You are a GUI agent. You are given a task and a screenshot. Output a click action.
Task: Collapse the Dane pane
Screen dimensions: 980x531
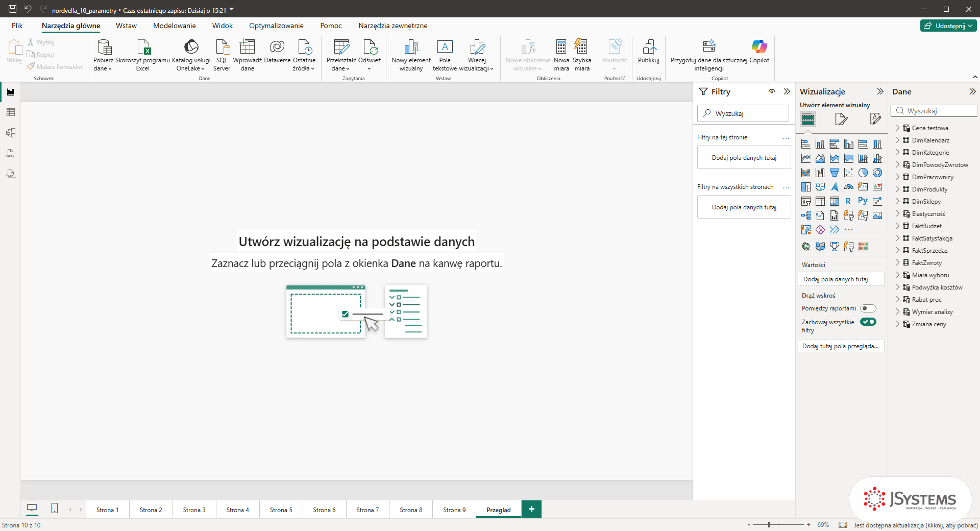tap(972, 91)
